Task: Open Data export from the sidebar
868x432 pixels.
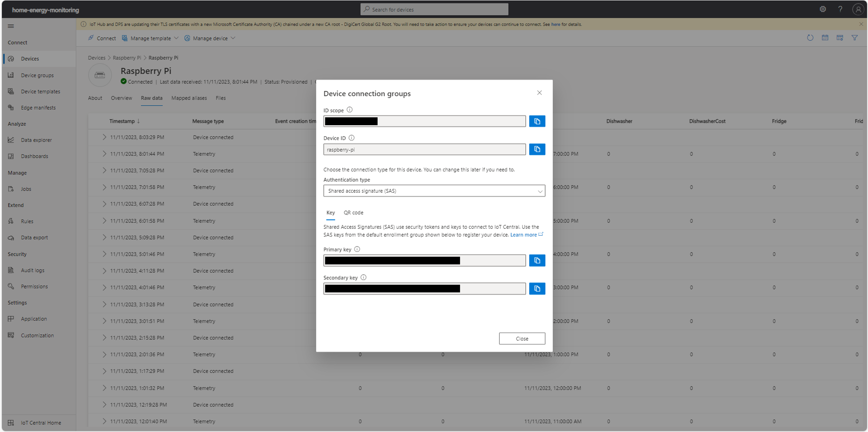Action: tap(34, 237)
